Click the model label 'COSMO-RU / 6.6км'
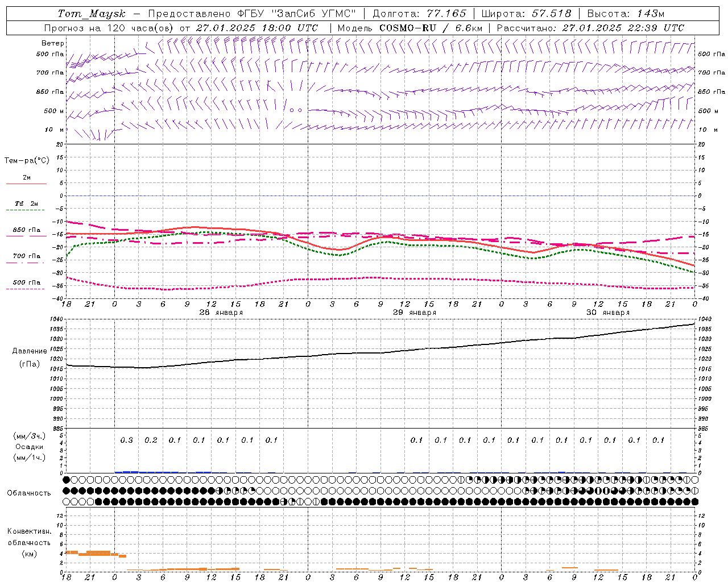The width and height of the screenshot is (728, 582). click(x=431, y=28)
